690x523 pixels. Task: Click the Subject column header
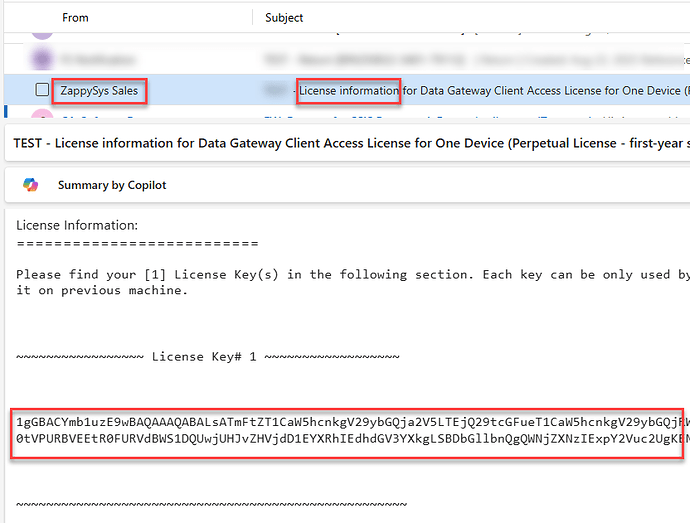tap(284, 18)
